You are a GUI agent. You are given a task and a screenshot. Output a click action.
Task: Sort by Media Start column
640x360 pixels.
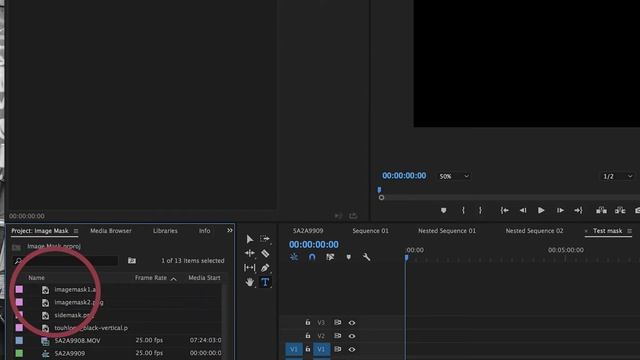204,278
